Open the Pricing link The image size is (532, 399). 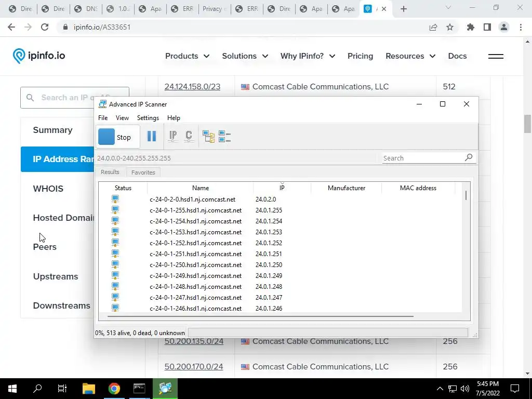(360, 56)
